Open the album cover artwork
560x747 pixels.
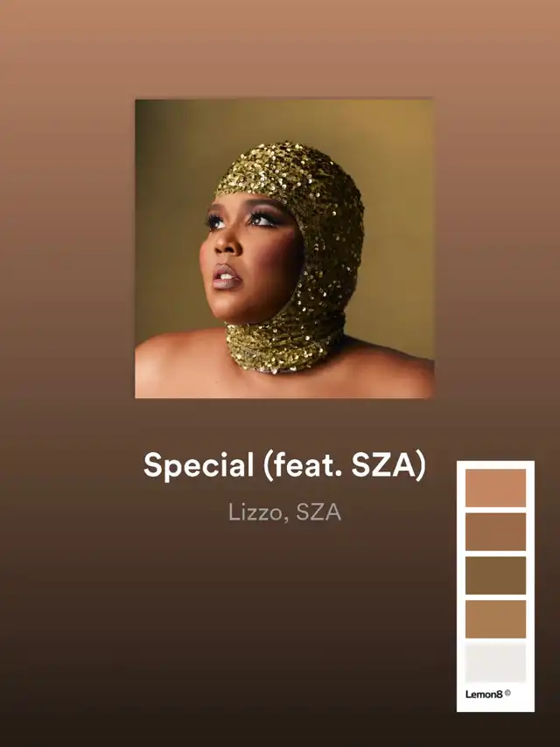(284, 248)
